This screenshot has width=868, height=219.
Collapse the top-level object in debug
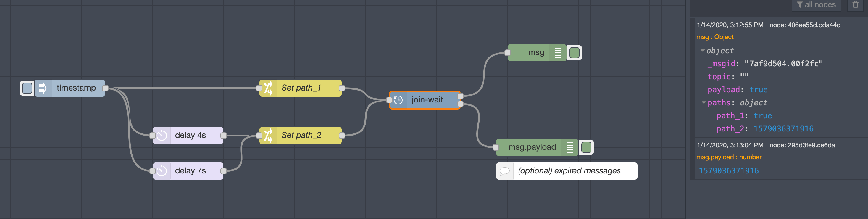coord(702,51)
